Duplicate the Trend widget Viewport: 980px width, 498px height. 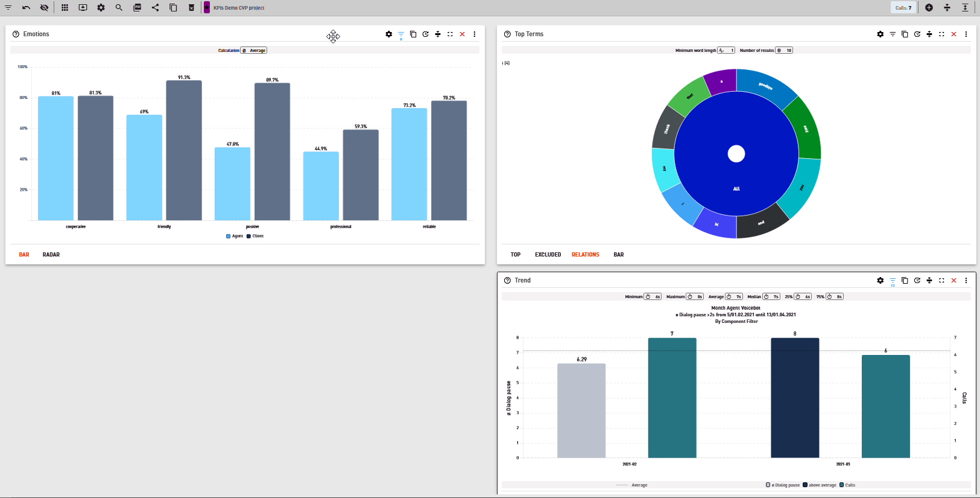[905, 281]
